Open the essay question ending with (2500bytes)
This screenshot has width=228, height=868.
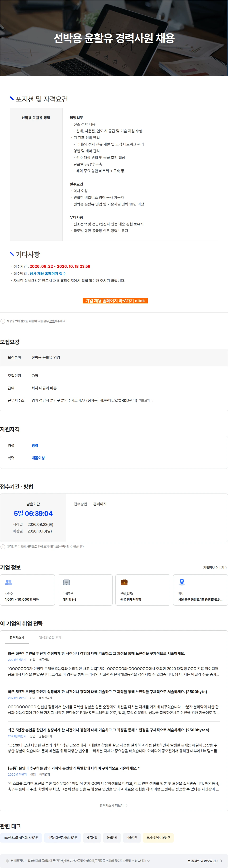click(x=109, y=730)
